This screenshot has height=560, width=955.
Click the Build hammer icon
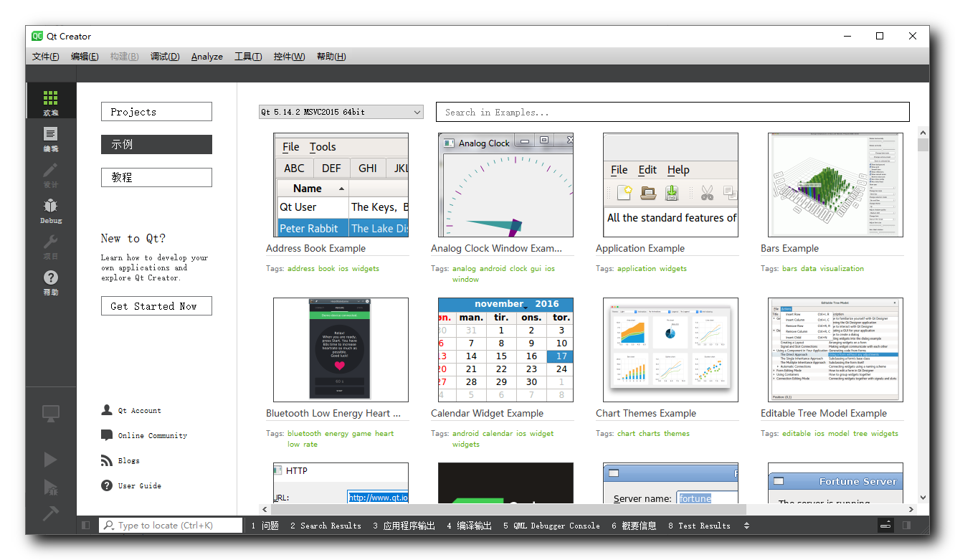(50, 513)
